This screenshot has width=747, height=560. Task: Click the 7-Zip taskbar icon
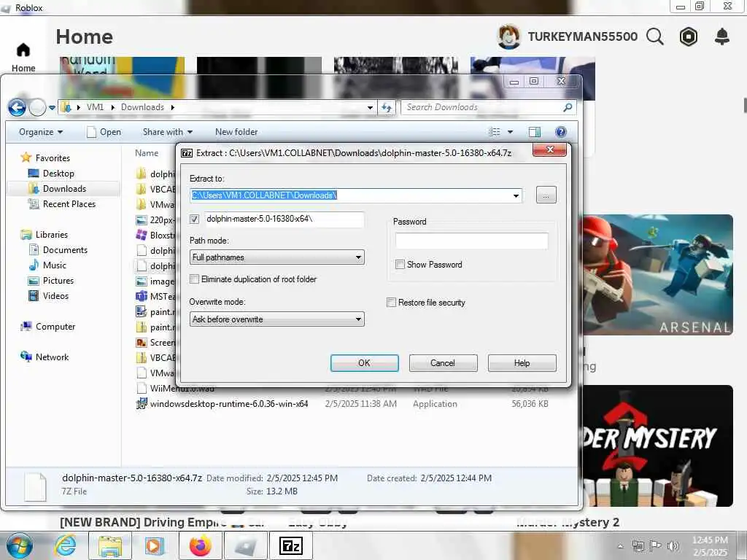290,545
